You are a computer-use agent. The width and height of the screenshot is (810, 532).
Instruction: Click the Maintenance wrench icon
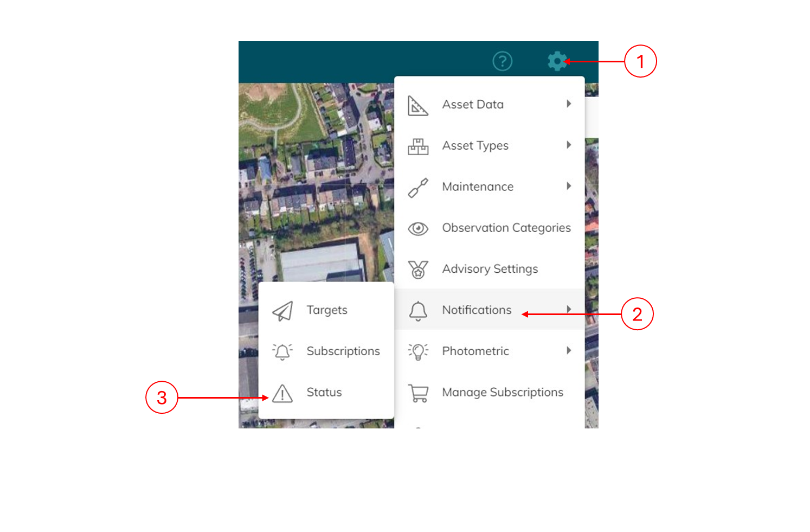(418, 188)
